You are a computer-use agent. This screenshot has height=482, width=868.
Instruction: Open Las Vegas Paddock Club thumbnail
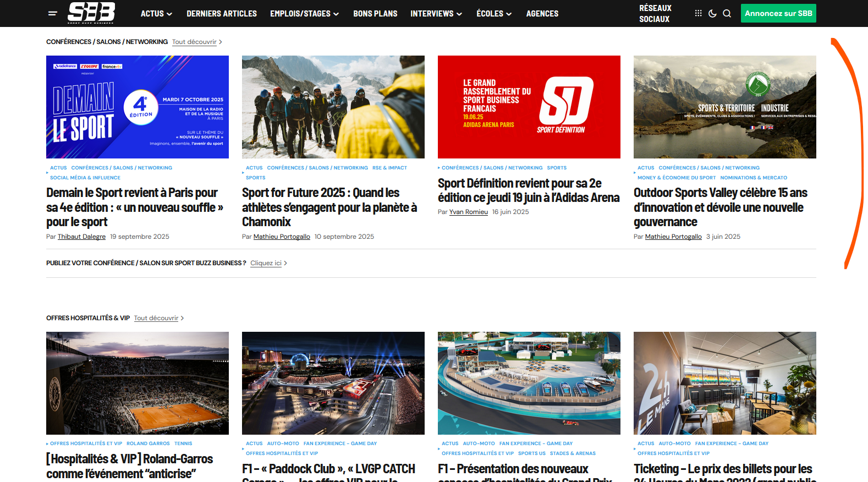pos(333,383)
